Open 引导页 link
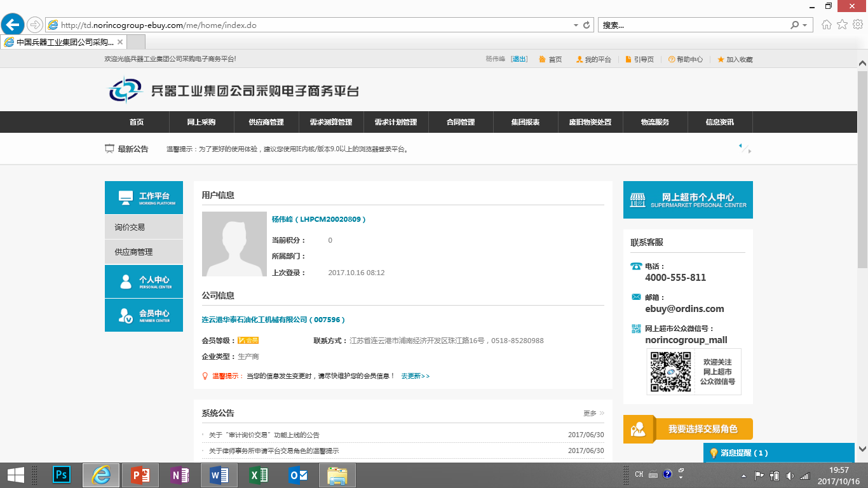 (x=640, y=59)
